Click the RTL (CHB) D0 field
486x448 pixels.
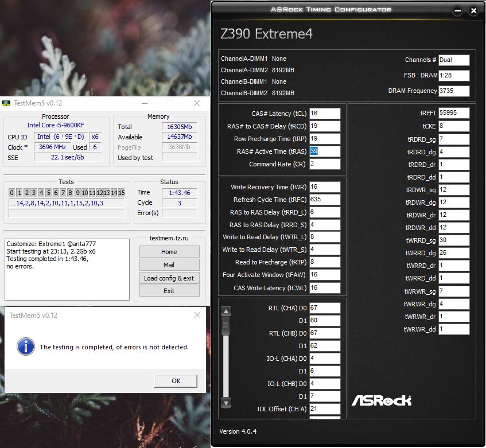(x=325, y=333)
